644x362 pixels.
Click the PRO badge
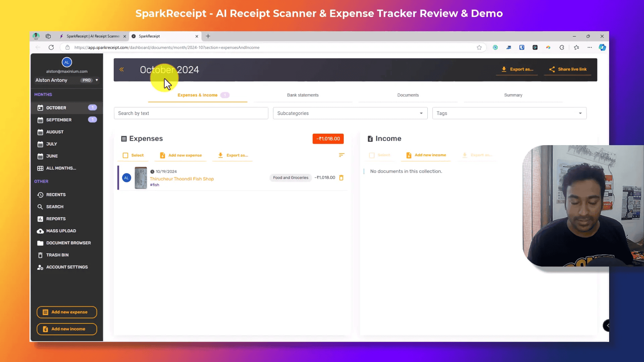(x=87, y=80)
